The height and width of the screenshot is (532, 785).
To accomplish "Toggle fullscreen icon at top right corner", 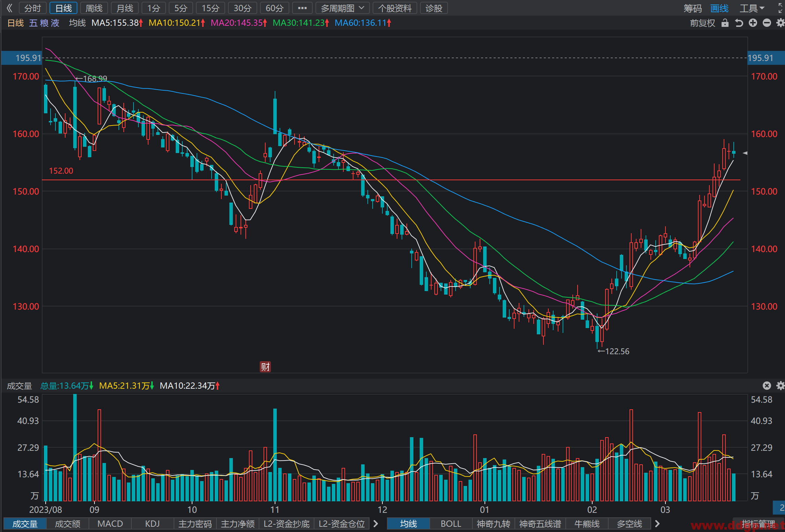I will click(781, 8).
